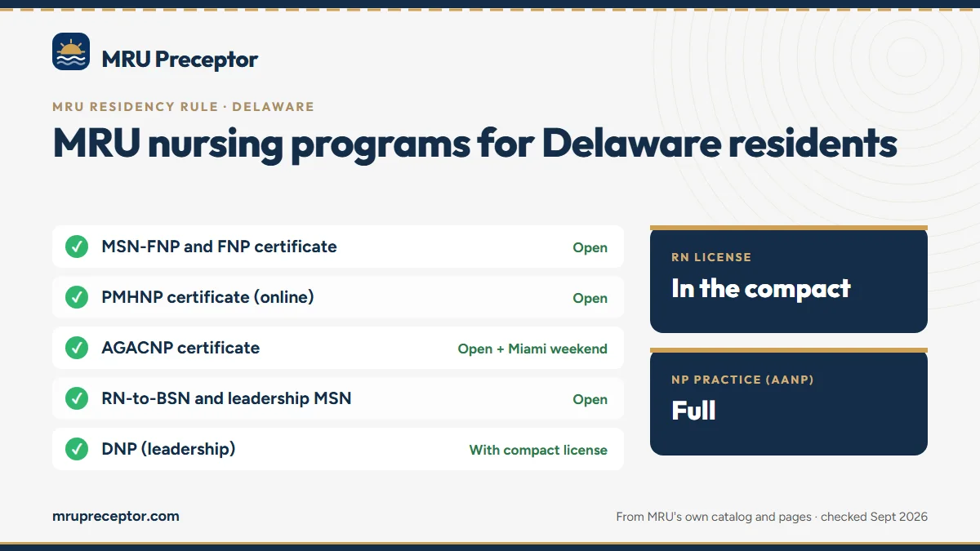Click the source note checked Sept 2026
The height and width of the screenshot is (551, 980).
[x=772, y=517]
